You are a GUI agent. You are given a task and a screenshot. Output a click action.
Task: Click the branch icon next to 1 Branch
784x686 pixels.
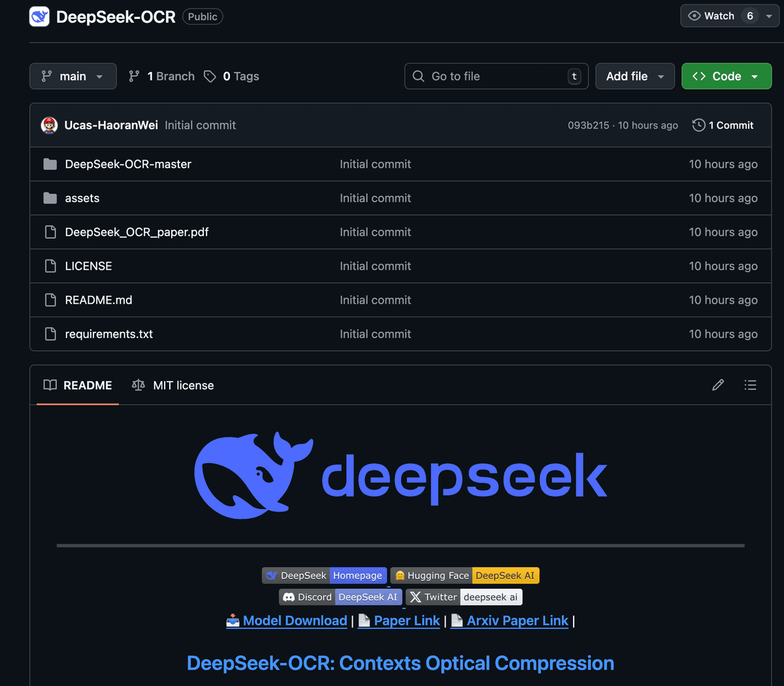(x=134, y=76)
